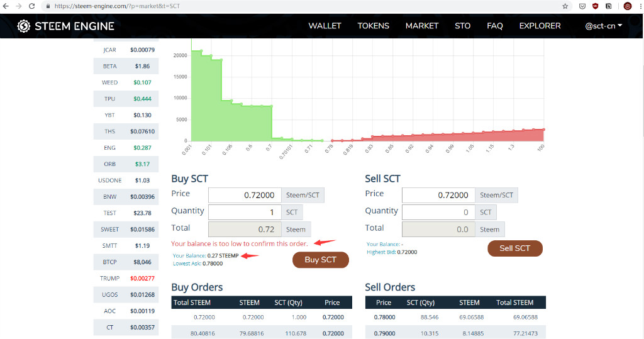Reload the current page
This screenshot has height=339, width=644.
(31, 6)
